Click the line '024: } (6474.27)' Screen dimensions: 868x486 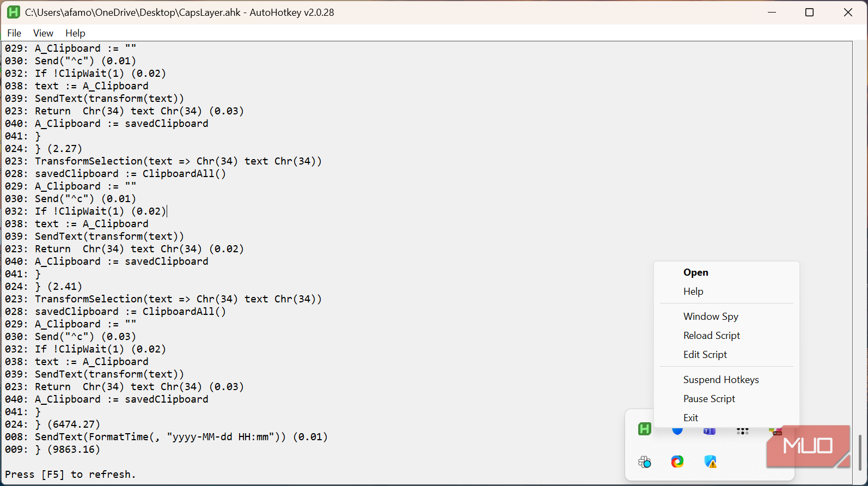(53, 424)
